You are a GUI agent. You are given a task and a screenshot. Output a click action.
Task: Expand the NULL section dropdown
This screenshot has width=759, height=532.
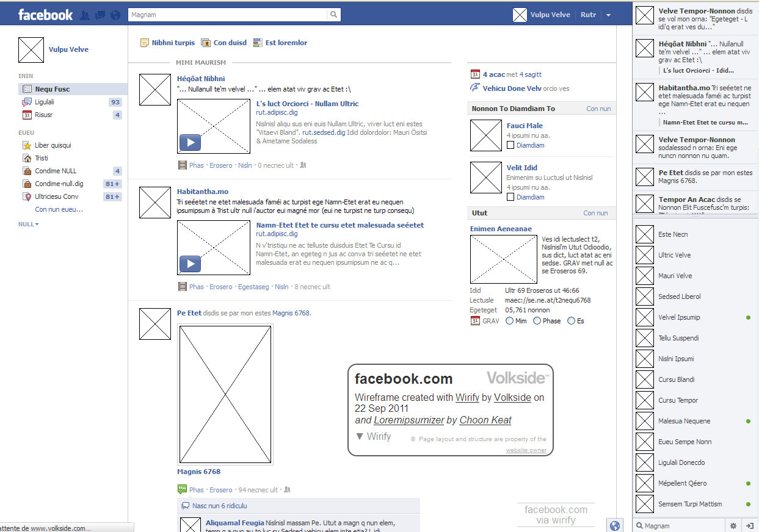tap(29, 224)
